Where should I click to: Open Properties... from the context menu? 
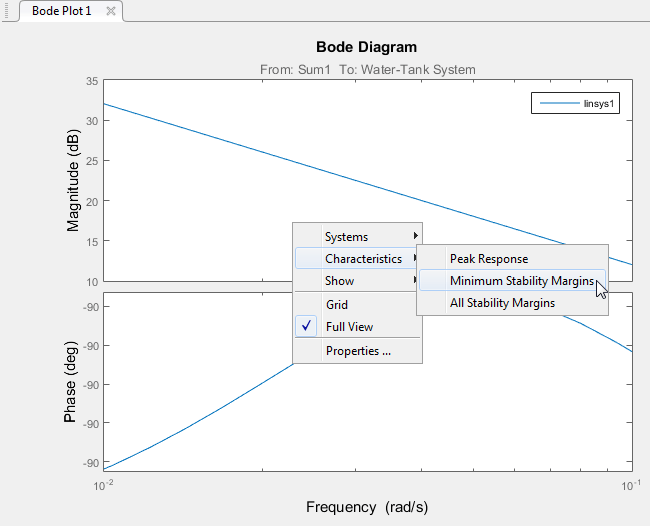pyautogui.click(x=358, y=351)
